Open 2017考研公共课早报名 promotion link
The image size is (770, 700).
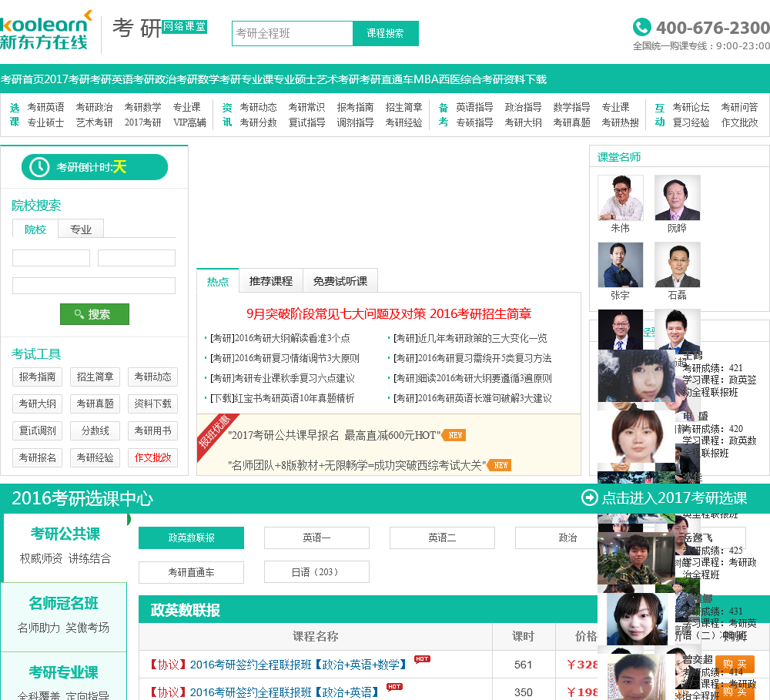click(334, 435)
